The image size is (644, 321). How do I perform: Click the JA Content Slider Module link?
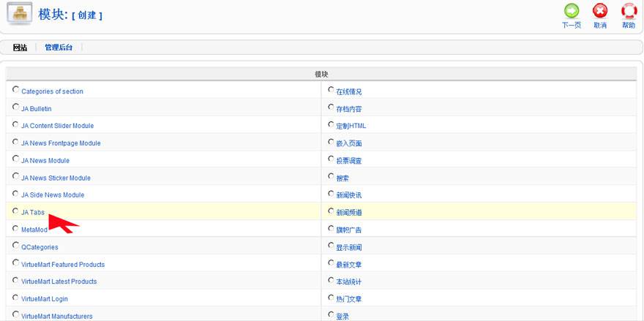point(58,126)
